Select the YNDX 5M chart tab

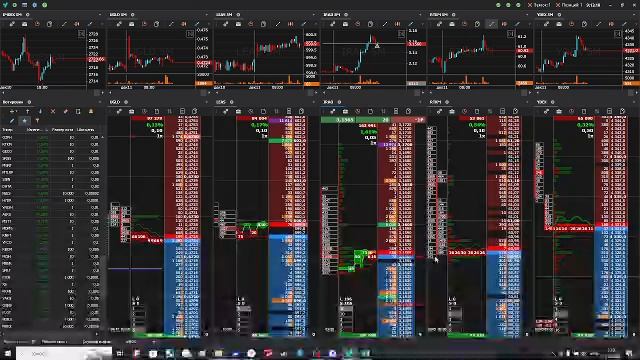tap(545, 15)
